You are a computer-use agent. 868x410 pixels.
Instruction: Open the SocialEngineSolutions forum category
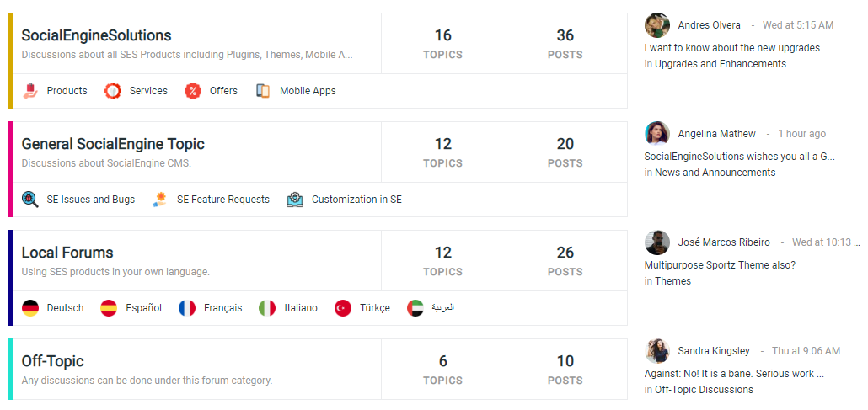point(96,35)
